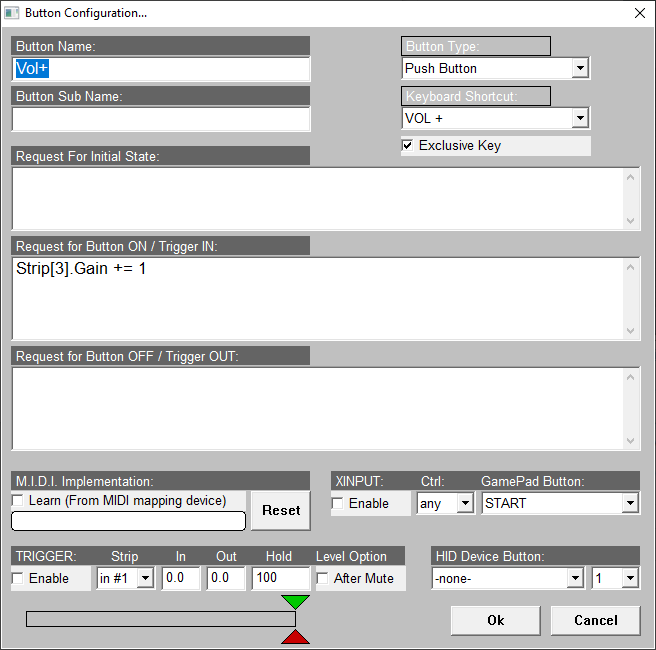Image resolution: width=656 pixels, height=650 pixels.
Task: Click down arrow of Initial State scrollbar
Action: 630,220
